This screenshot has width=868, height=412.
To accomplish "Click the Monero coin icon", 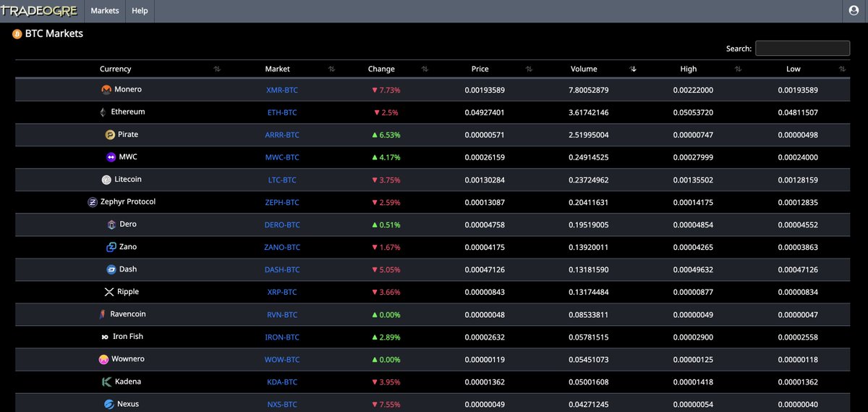I will [106, 90].
